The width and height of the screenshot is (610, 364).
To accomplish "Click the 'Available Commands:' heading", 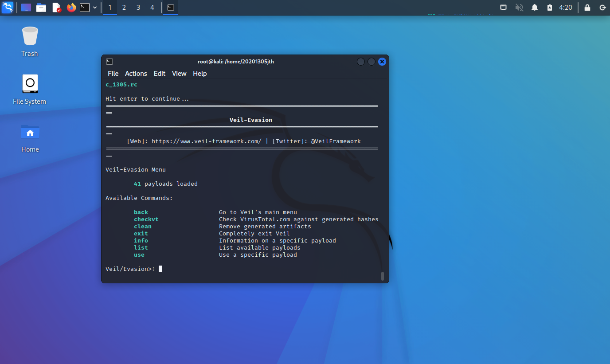I will click(x=139, y=198).
